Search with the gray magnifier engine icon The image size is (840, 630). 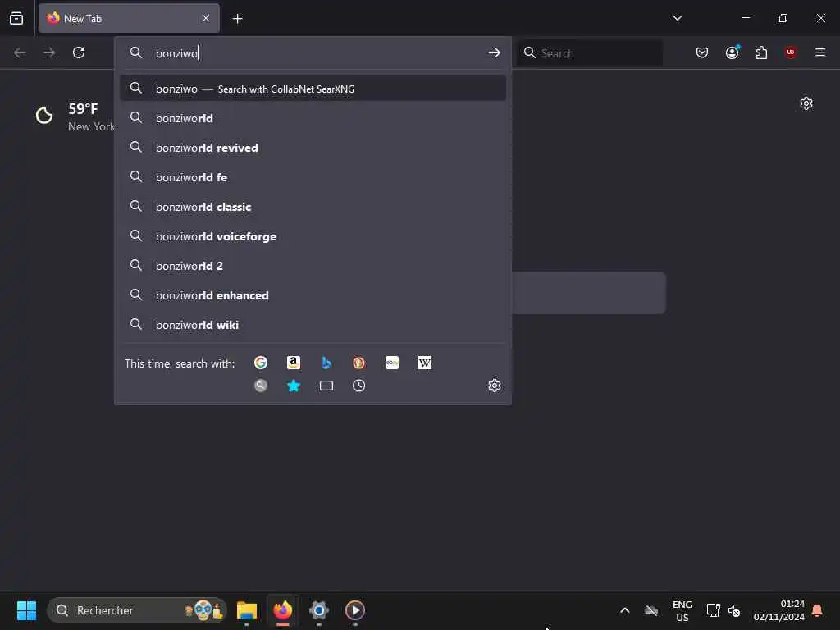(x=261, y=386)
